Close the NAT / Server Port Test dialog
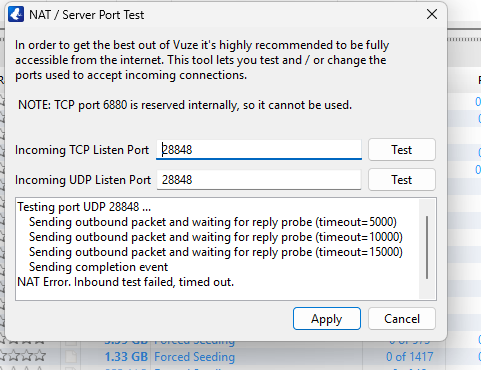This screenshot has height=370, width=481. [432, 14]
